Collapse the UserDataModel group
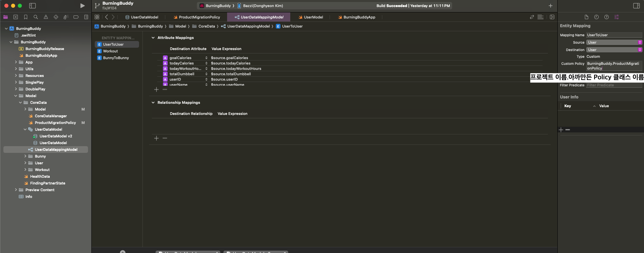This screenshot has width=644, height=253. coord(25,129)
